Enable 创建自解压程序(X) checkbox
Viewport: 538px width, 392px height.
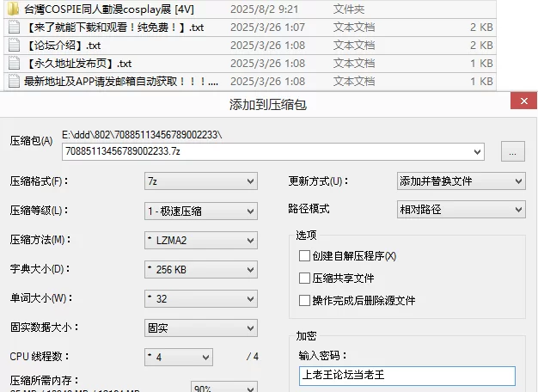304,255
